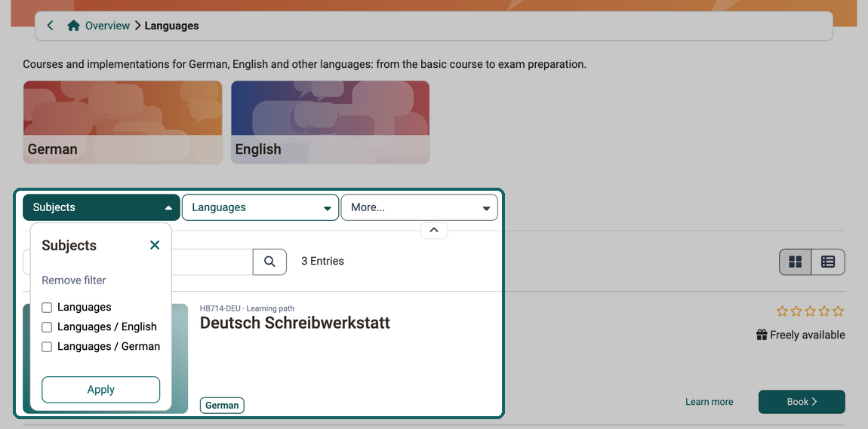This screenshot has height=429, width=868.
Task: Click the home icon in breadcrumb
Action: tap(73, 26)
